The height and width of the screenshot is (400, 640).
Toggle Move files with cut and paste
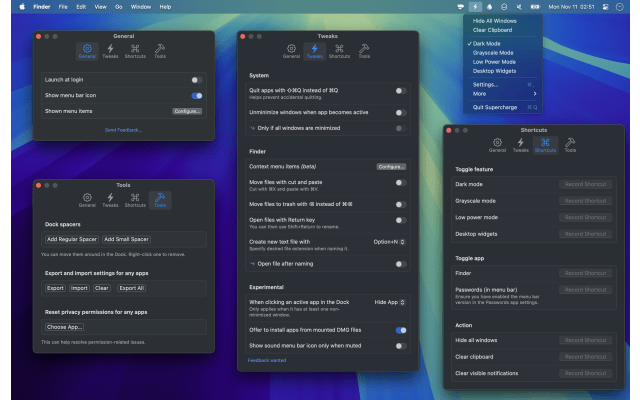coord(400,182)
